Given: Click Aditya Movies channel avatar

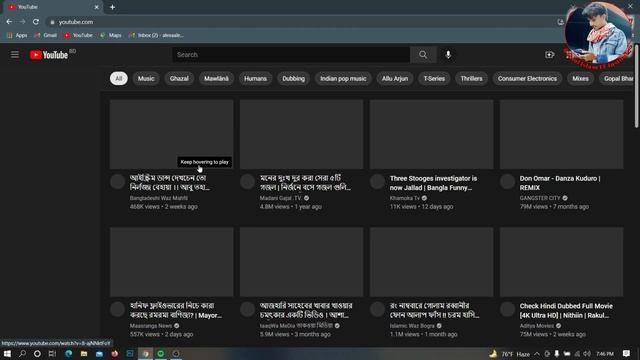Looking at the screenshot, I should (x=507, y=309).
